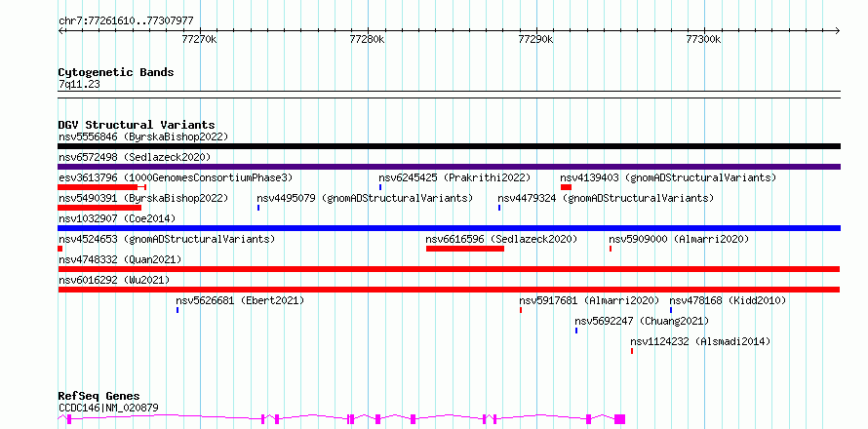Click the nsv4748332 Quan2021 label
Viewport: 868px width, 429px height.
[120, 259]
